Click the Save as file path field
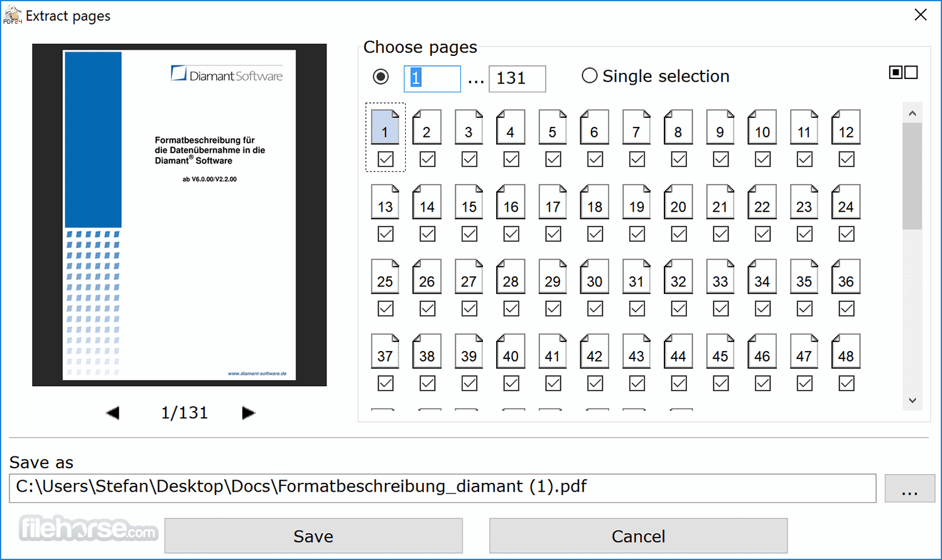The width and height of the screenshot is (942, 560). tap(443, 488)
